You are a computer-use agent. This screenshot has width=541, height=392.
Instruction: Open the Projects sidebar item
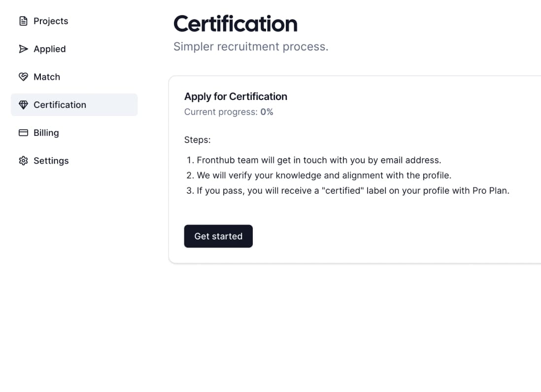[74, 21]
